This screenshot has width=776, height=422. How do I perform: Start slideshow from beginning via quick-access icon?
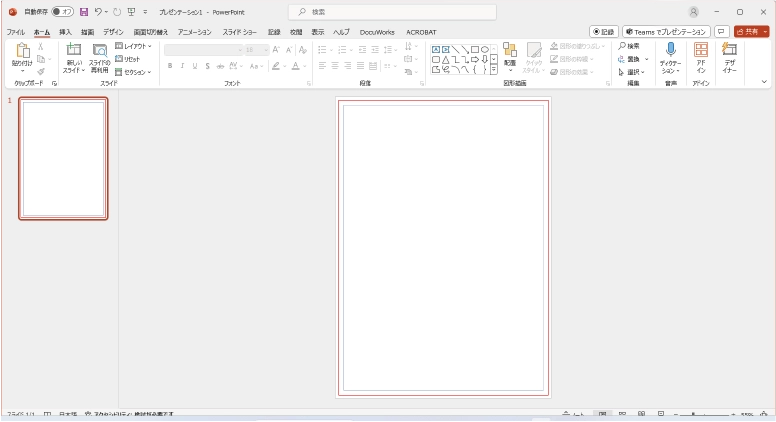tap(131, 12)
